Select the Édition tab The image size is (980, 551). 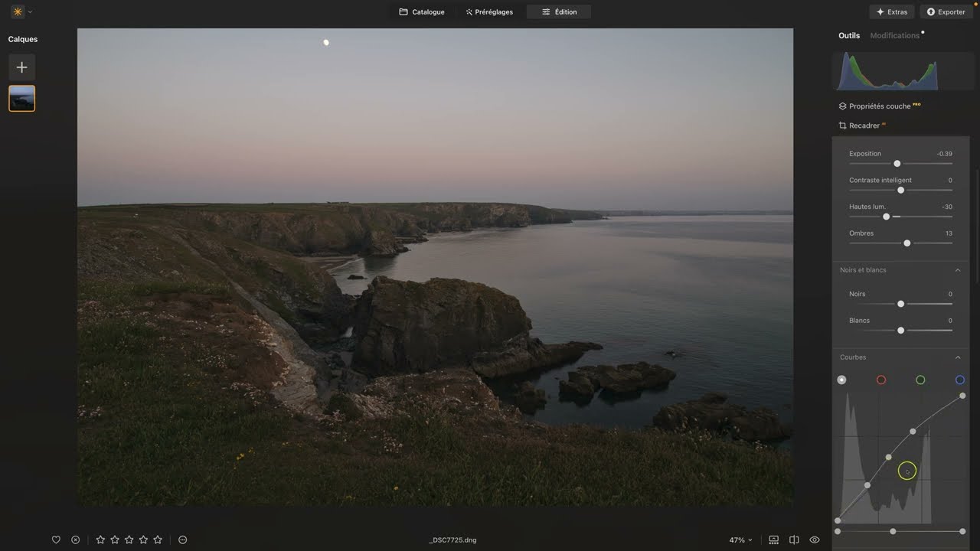pos(559,11)
